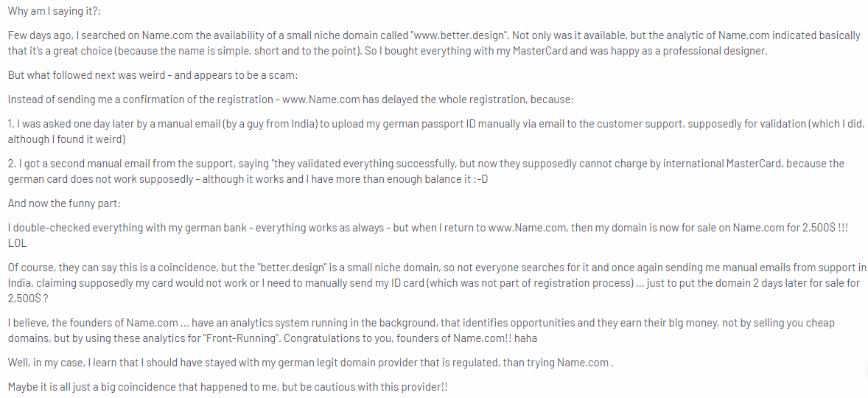Click the standalone "LOL" line
The image size is (868, 398).
click(x=17, y=243)
